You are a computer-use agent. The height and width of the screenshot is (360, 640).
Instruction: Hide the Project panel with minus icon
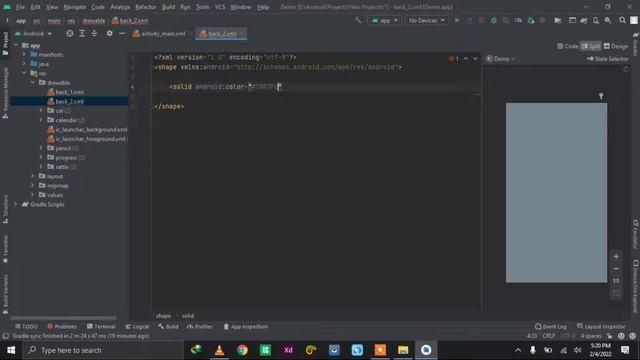pyautogui.click(x=122, y=33)
